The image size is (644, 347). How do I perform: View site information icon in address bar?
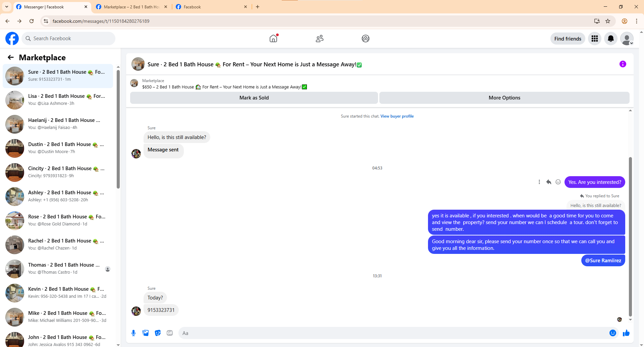(46, 21)
